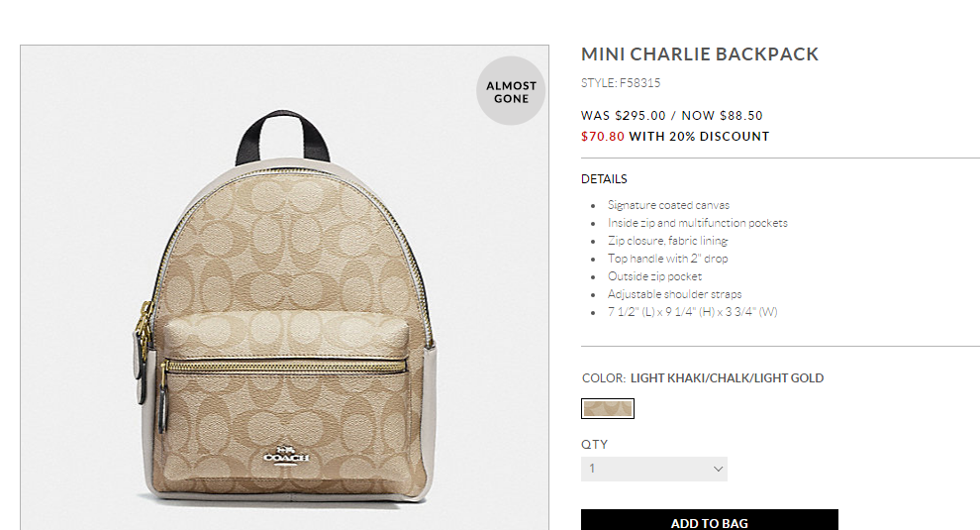Screen dimensions: 980x530
Task: Click the Adjustable shoulder straps detail
Action: pos(674,294)
